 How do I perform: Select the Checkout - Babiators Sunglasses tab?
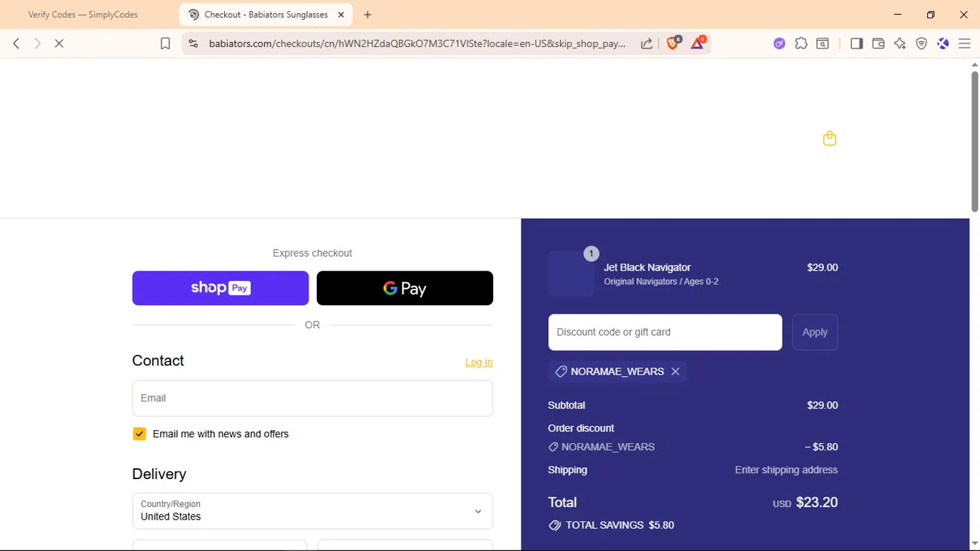click(x=266, y=14)
